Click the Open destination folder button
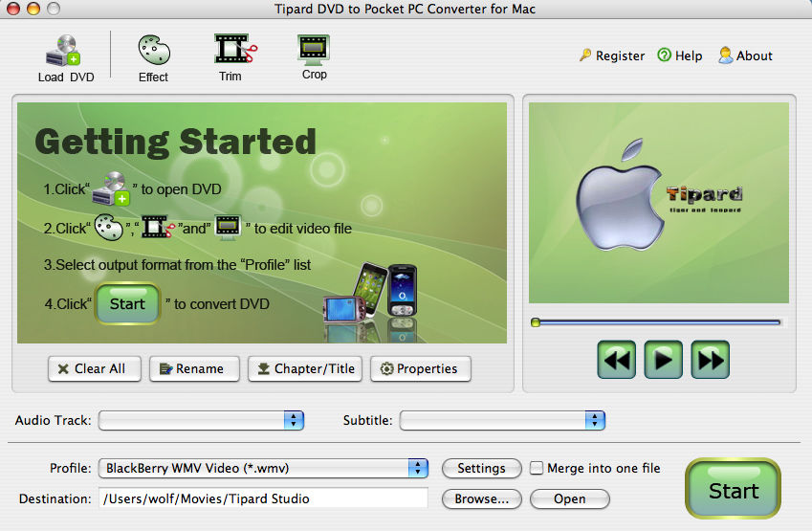This screenshot has height=531, width=812. click(570, 498)
